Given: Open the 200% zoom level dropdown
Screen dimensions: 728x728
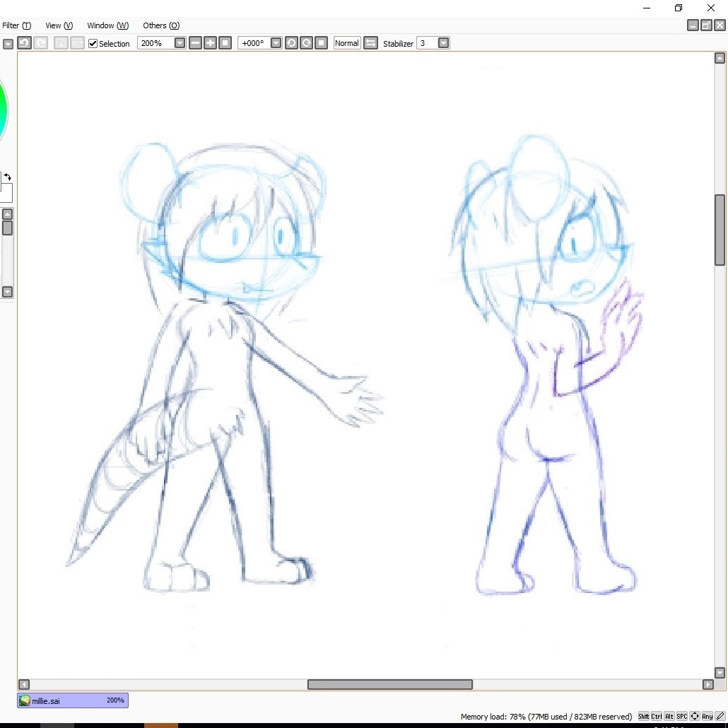Looking at the screenshot, I should tap(180, 43).
